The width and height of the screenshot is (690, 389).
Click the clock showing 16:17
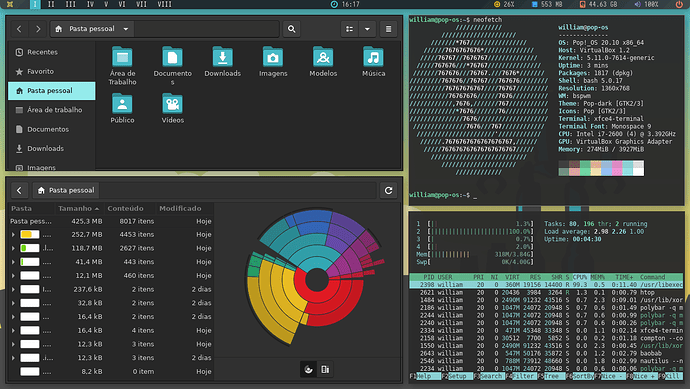click(345, 4)
